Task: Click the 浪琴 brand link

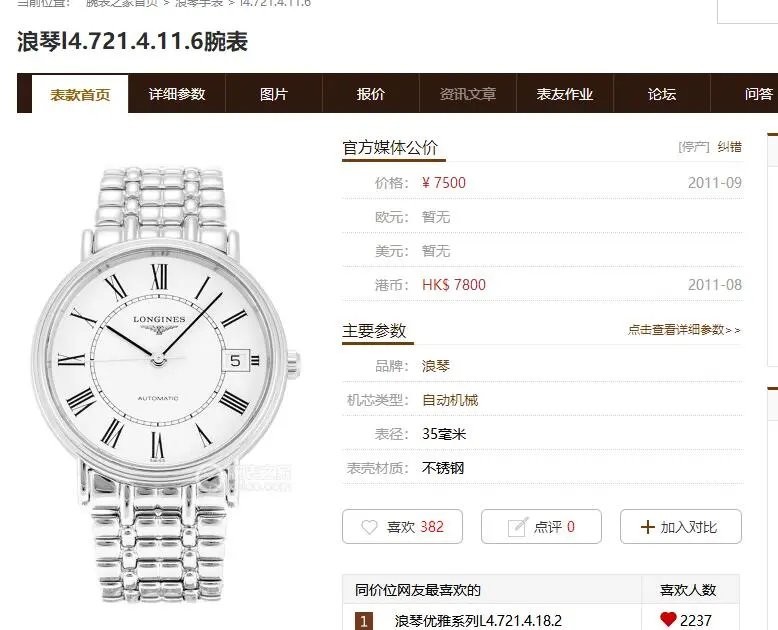Action: point(436,366)
